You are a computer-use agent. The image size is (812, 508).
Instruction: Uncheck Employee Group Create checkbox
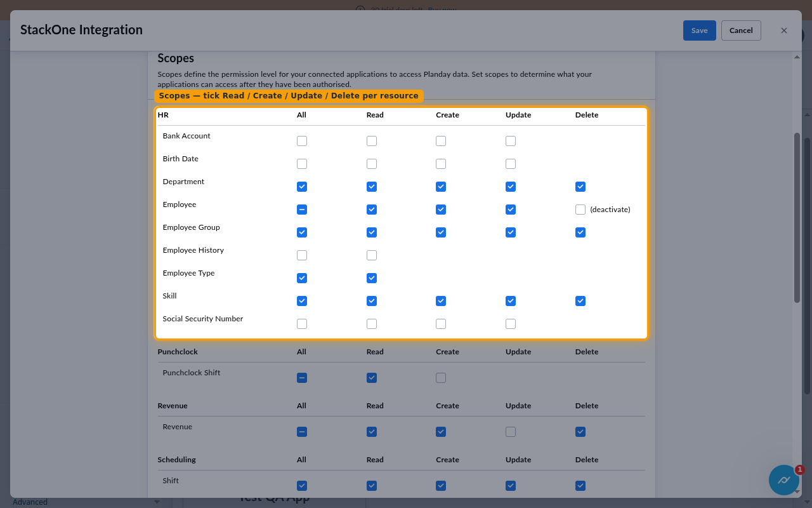click(x=441, y=232)
